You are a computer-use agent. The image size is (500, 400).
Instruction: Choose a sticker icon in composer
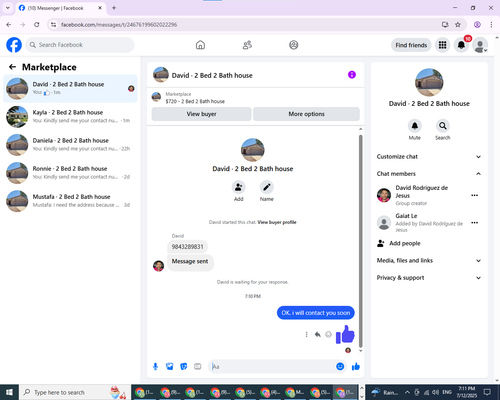(184, 367)
